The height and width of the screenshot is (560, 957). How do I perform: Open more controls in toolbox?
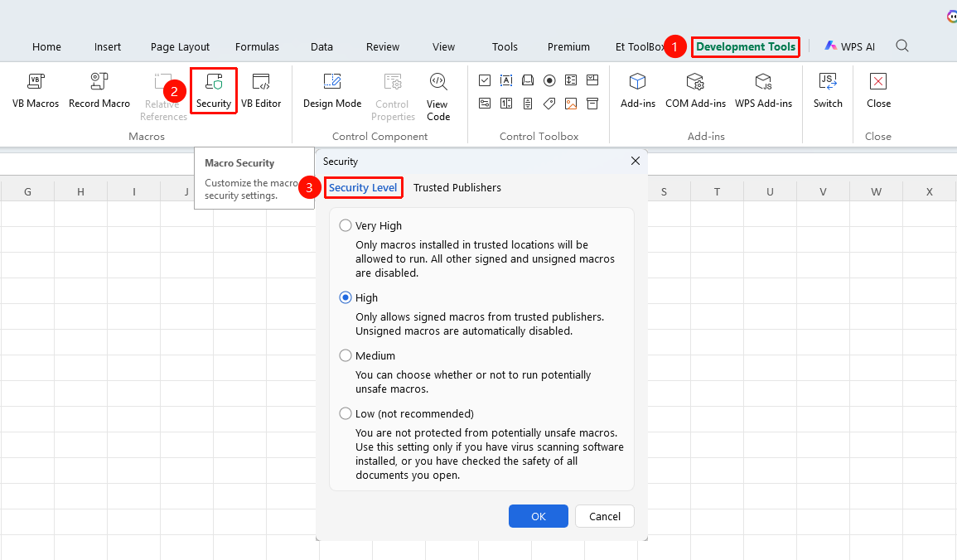tap(592, 103)
